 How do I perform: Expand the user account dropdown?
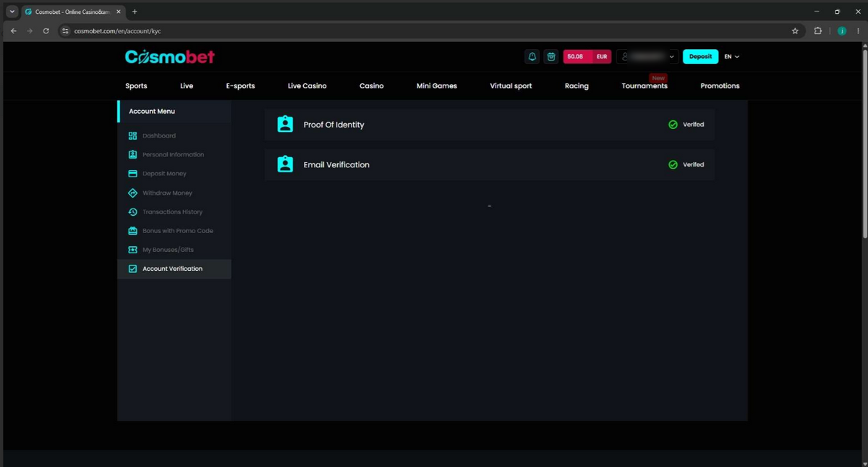[x=672, y=56]
